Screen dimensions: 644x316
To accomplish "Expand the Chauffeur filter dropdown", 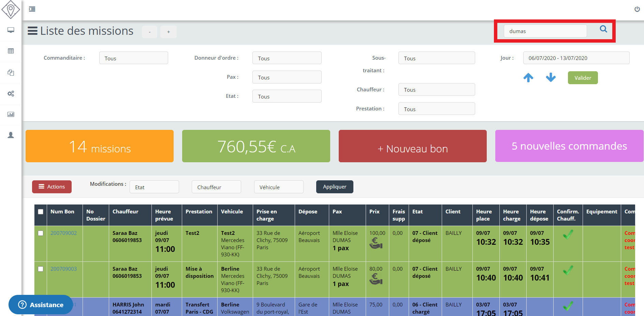I will coord(436,90).
